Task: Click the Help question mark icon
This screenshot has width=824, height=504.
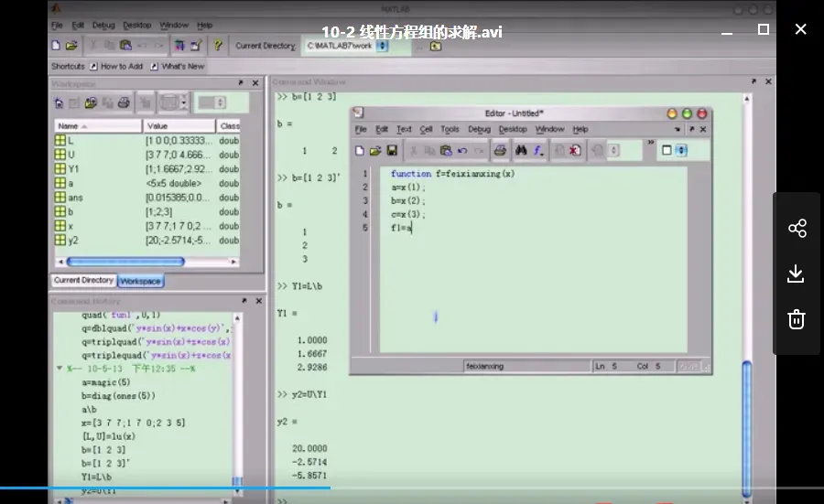Action: 218,46
